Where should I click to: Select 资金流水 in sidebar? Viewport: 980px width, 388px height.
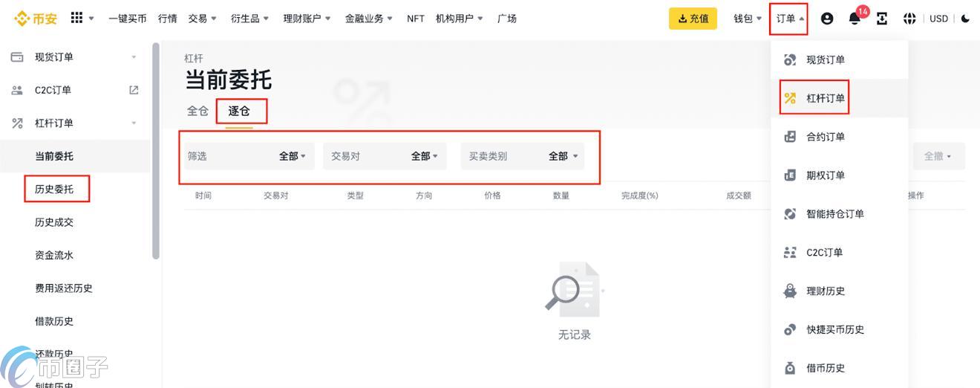click(54, 255)
